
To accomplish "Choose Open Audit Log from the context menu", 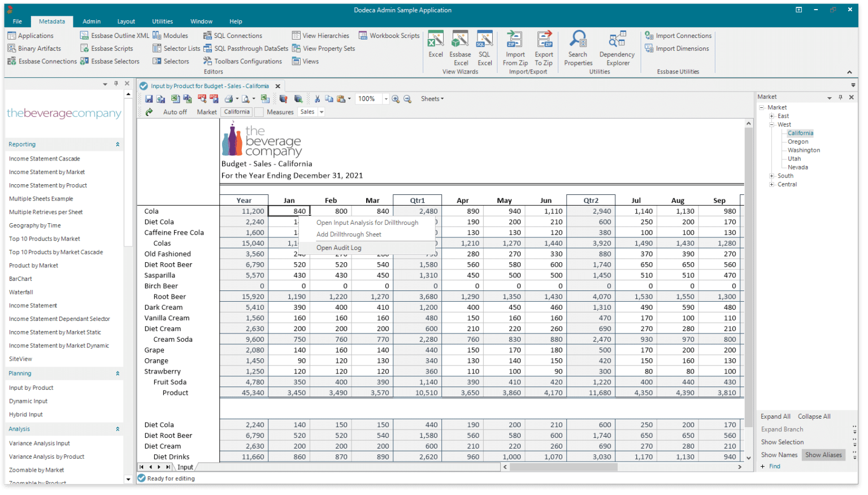I will pyautogui.click(x=338, y=248).
